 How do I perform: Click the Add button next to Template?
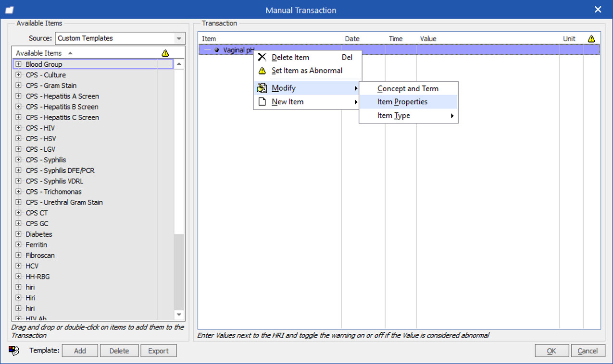click(x=80, y=351)
